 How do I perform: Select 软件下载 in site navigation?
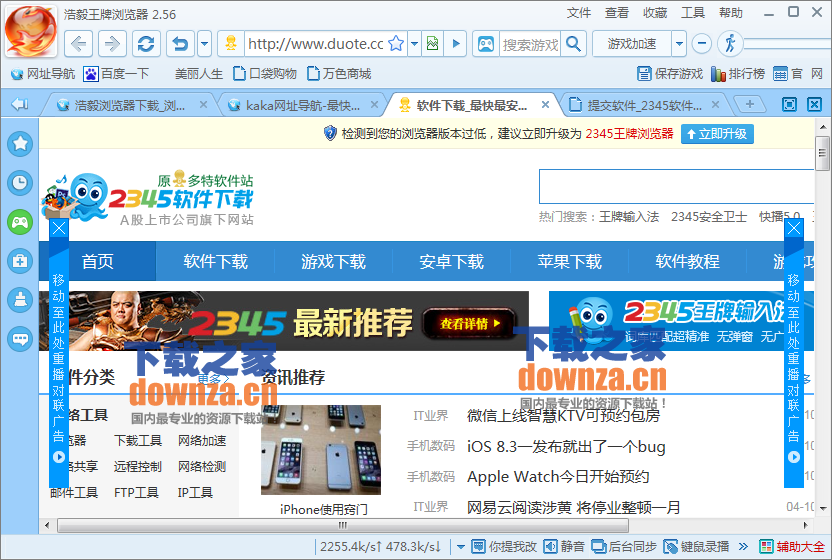click(215, 261)
